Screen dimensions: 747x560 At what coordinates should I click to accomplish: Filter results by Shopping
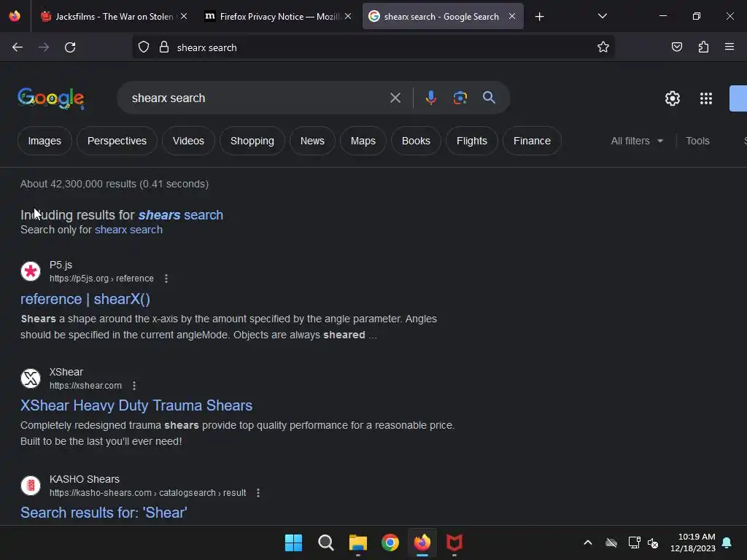pos(252,141)
